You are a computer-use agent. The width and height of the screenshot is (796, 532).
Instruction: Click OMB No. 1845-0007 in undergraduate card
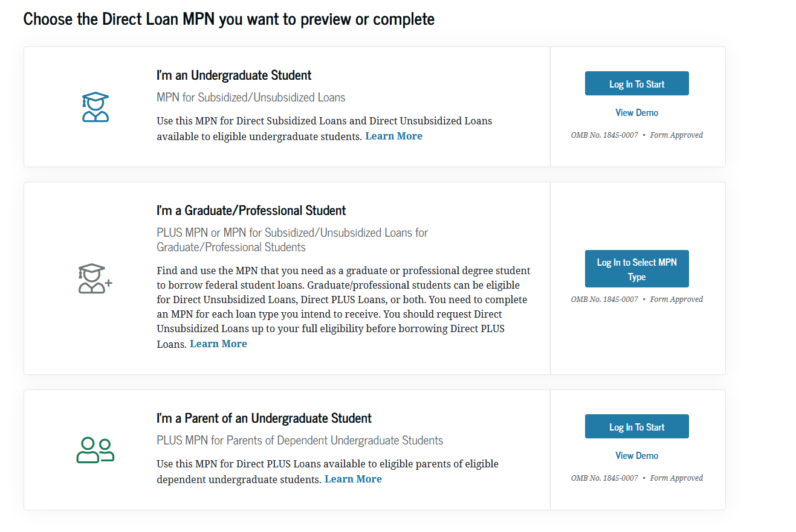pos(604,135)
